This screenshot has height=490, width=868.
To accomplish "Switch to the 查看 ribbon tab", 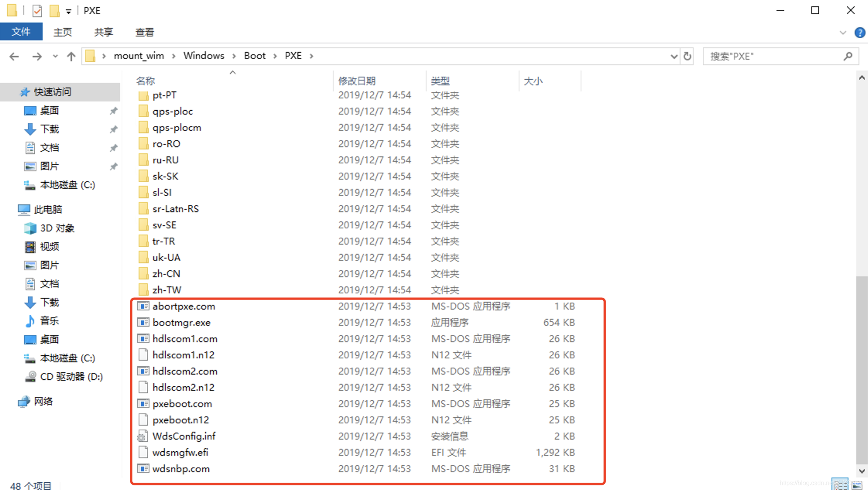I will click(x=144, y=33).
